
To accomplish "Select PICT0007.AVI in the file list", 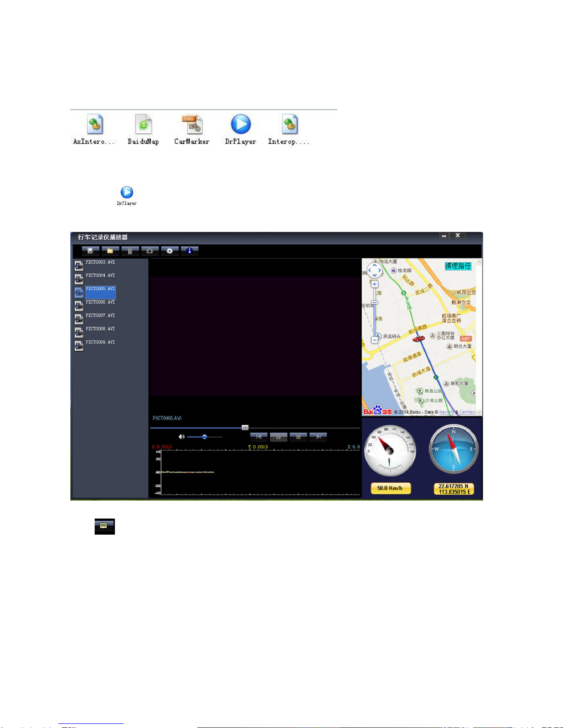I will point(100,316).
